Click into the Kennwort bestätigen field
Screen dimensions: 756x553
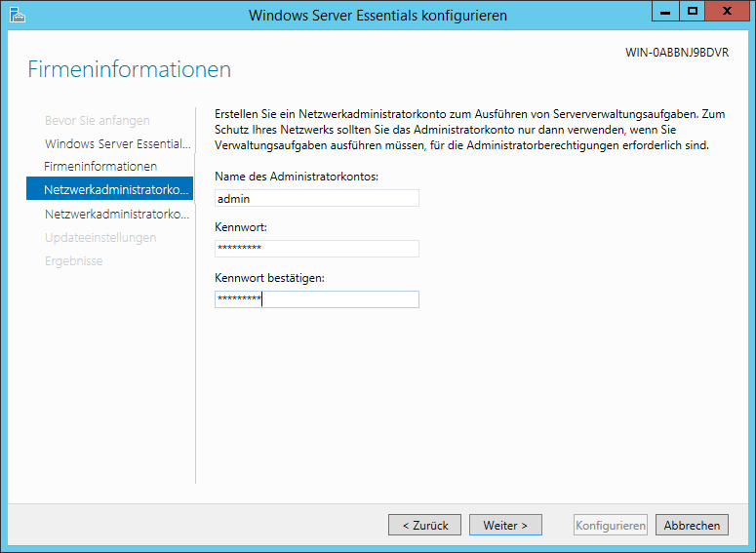pyautogui.click(x=317, y=299)
